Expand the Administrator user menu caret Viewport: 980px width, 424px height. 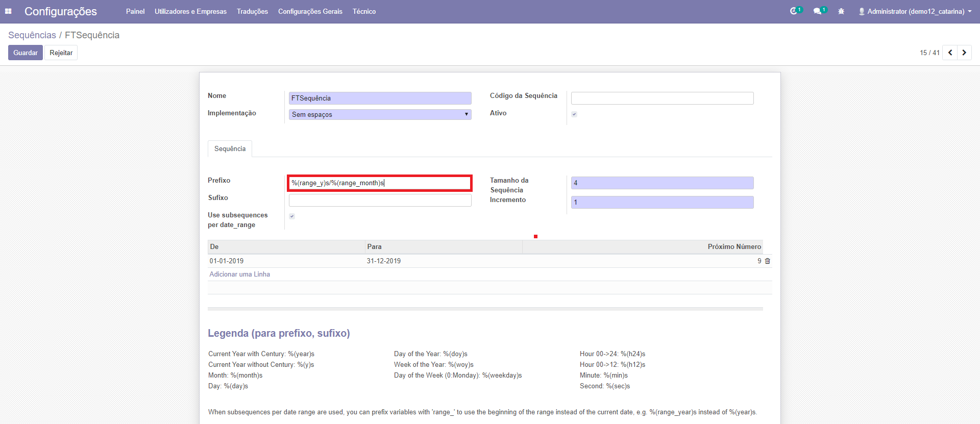point(969,11)
